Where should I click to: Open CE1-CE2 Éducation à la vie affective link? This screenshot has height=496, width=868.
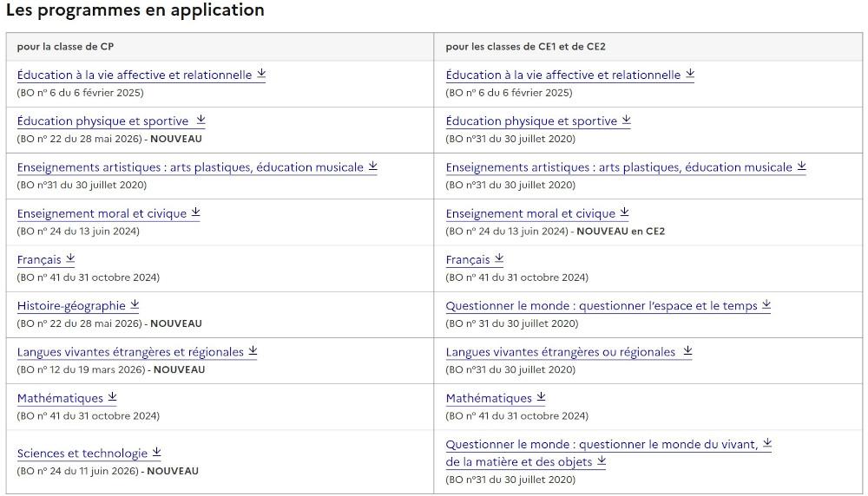pyautogui.click(x=563, y=75)
